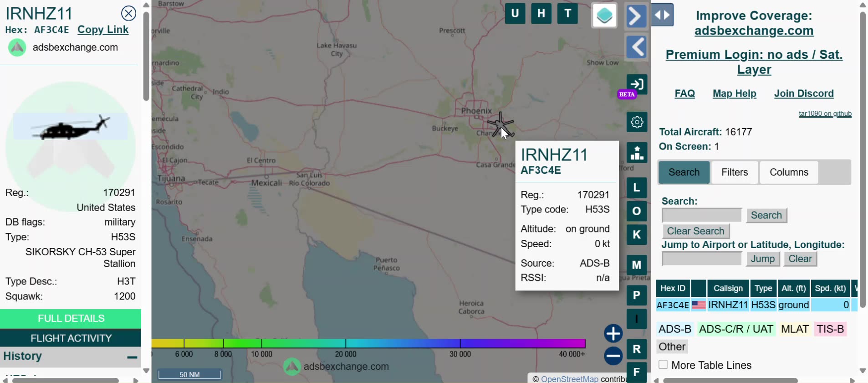Open the FAQ link
This screenshot has height=383, width=868.
pyautogui.click(x=684, y=93)
